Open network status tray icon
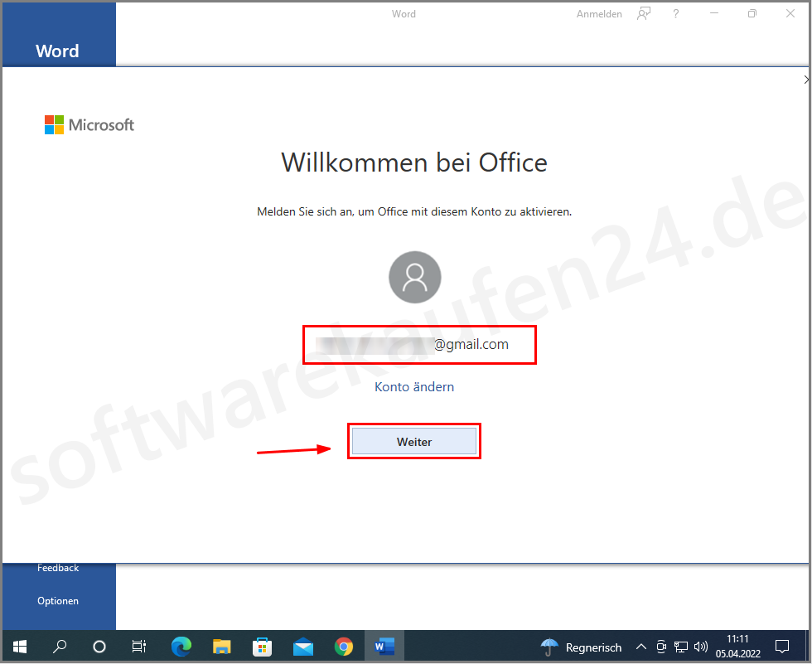Image resolution: width=812 pixels, height=664 pixels. pyautogui.click(x=681, y=647)
